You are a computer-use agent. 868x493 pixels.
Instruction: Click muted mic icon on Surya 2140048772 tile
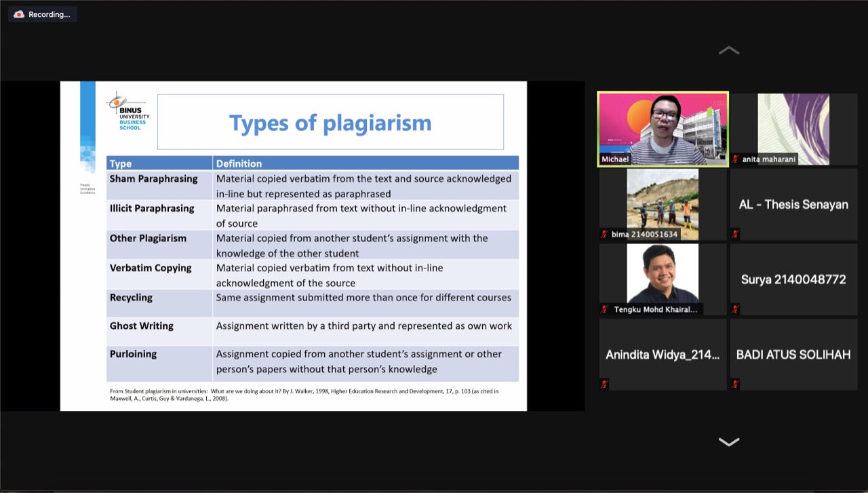[x=736, y=309]
